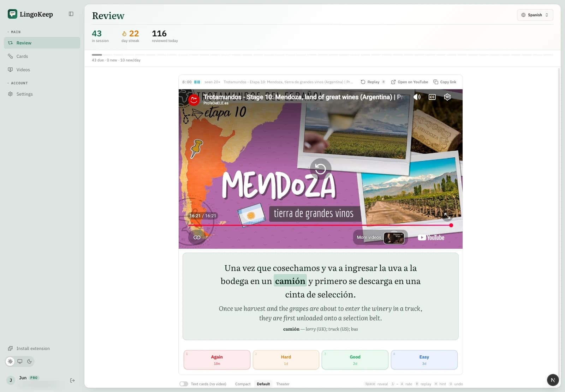The width and height of the screenshot is (565, 392).
Task: Select the Theater layout tab
Action: [x=283, y=384]
